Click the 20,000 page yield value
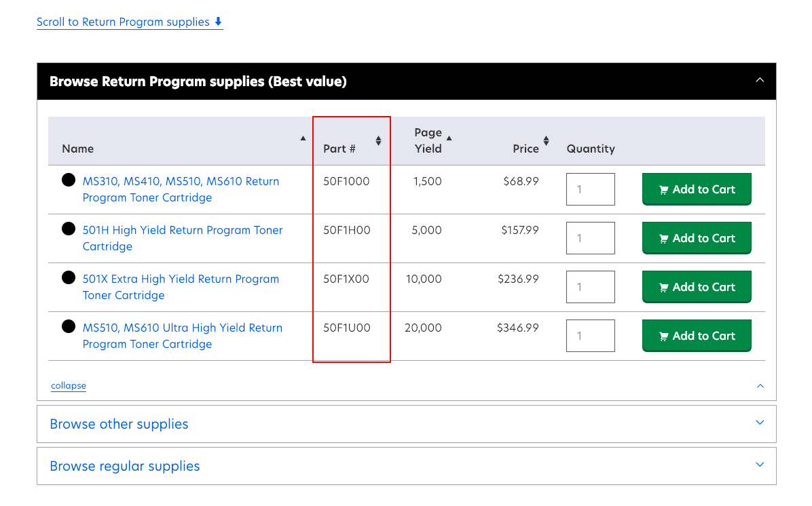This screenshot has height=506, width=812. pyautogui.click(x=423, y=328)
